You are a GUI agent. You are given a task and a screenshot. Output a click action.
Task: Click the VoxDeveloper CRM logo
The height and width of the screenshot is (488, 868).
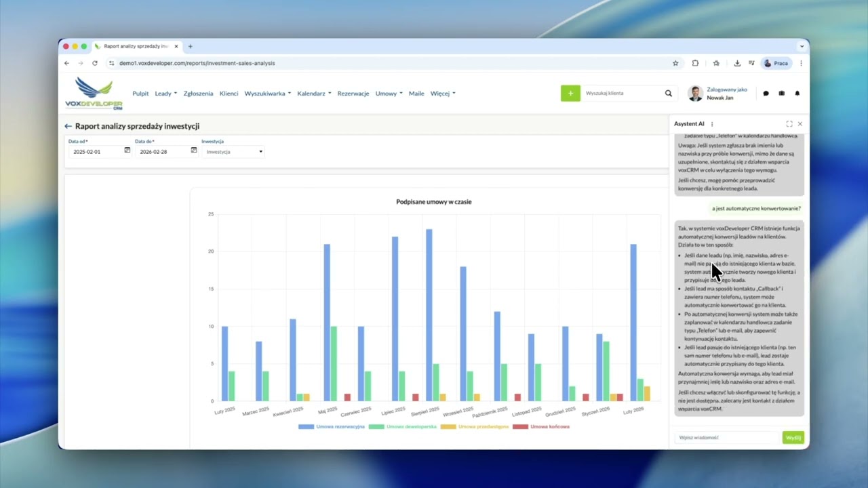(x=94, y=94)
